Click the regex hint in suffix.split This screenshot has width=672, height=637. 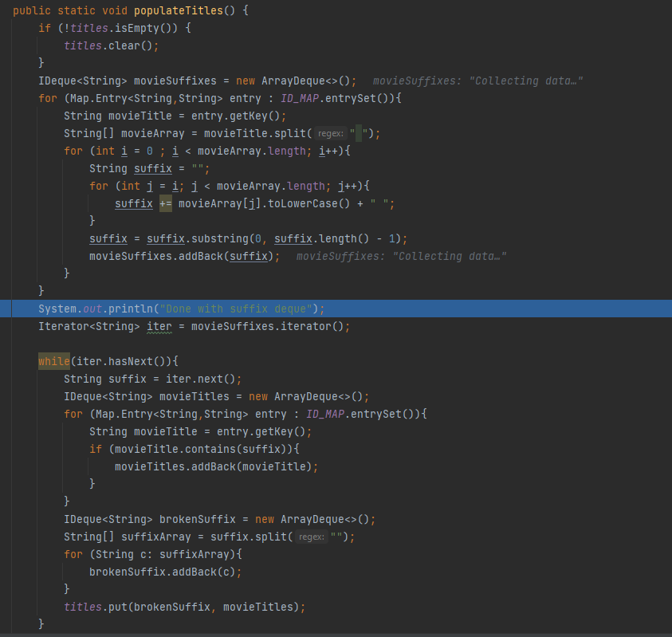click(311, 537)
